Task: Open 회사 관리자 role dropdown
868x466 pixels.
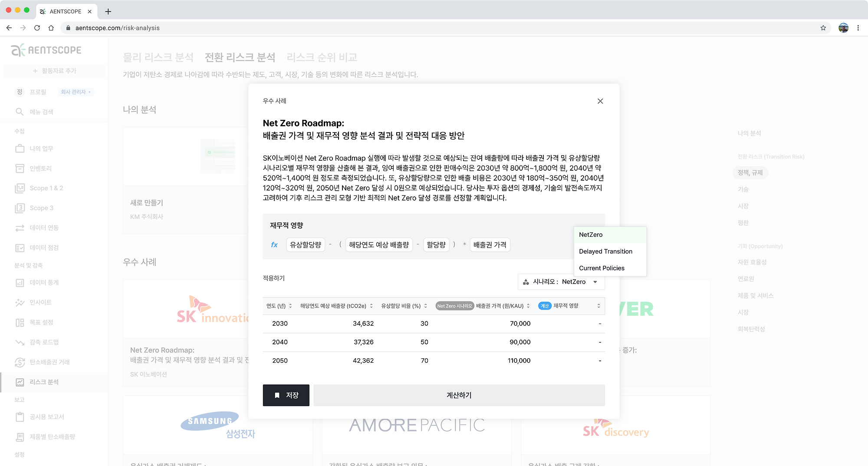Action: click(x=76, y=92)
